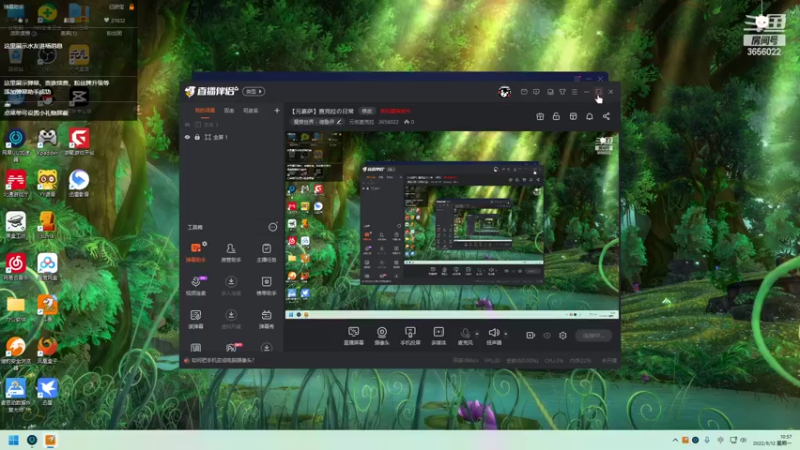800x450 pixels.
Task: Open Xpadder desktop shortcut
Action: point(47,142)
